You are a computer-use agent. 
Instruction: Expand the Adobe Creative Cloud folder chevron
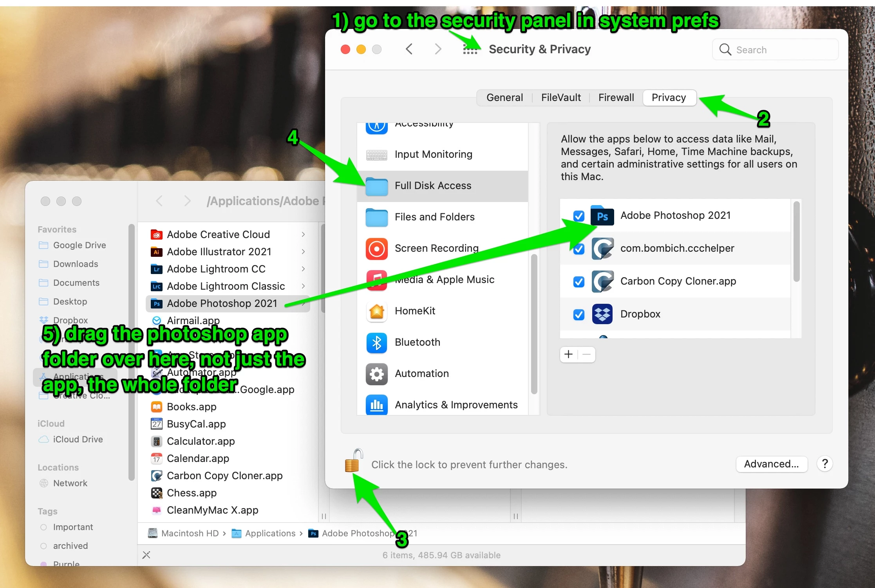pyautogui.click(x=303, y=234)
